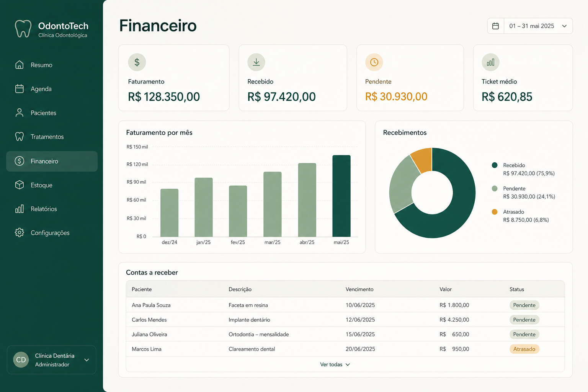The width and height of the screenshot is (588, 392).
Task: Click the abr/25 bar in chart
Action: [x=307, y=200]
